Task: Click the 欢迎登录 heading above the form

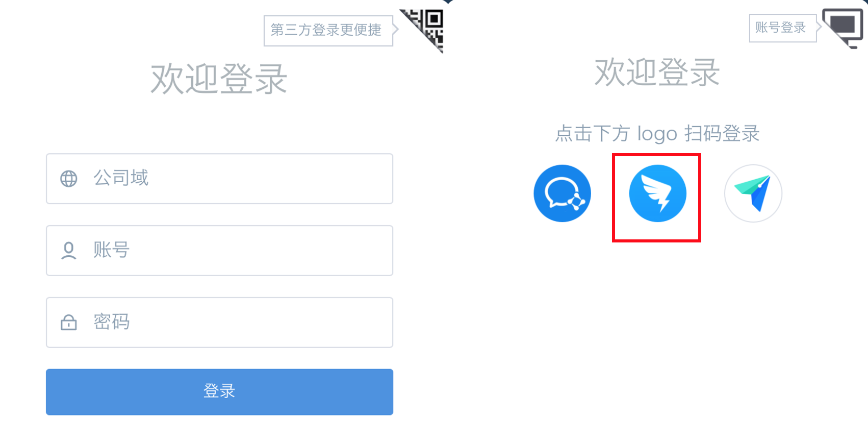Action: pos(219,79)
